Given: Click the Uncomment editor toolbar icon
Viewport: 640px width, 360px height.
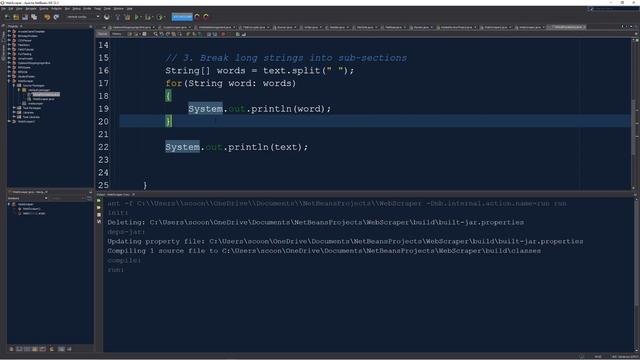Looking at the screenshot, I should pyautogui.click(x=244, y=34).
